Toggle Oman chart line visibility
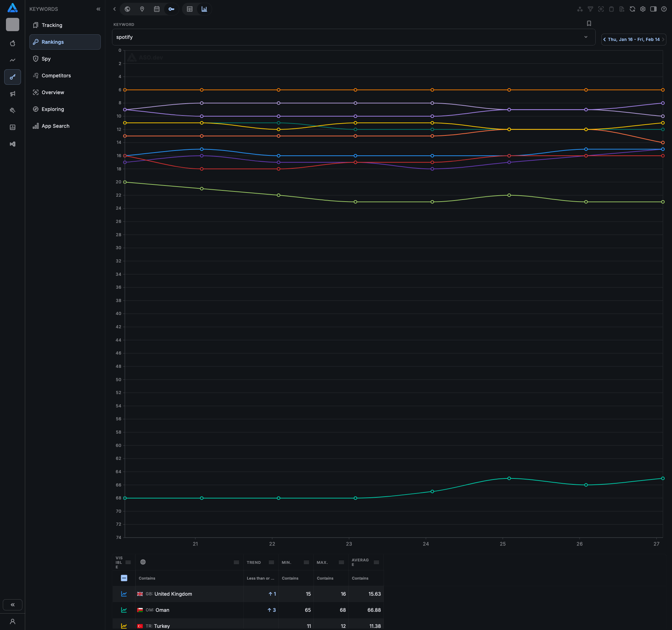672x630 pixels. point(124,610)
